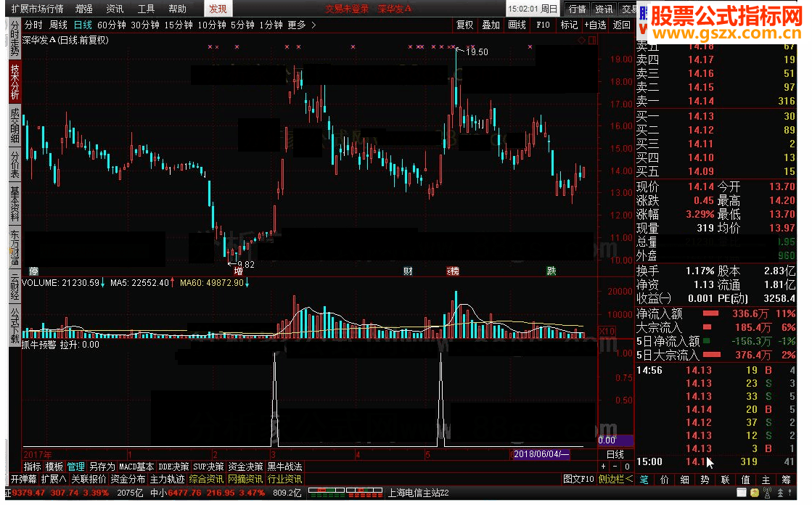This screenshot has width=812, height=505.
Task: Select the 黑牛战法 template
Action: 285,467
